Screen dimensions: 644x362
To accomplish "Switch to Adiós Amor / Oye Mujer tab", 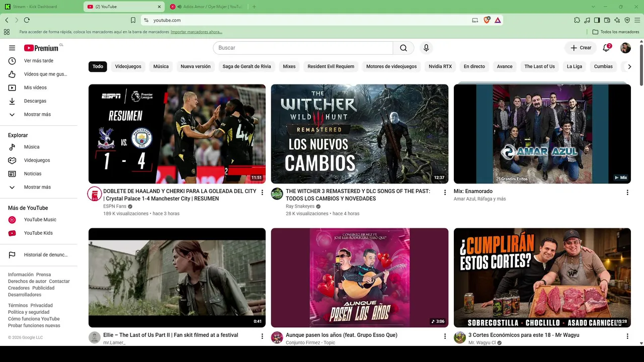I will point(206,7).
